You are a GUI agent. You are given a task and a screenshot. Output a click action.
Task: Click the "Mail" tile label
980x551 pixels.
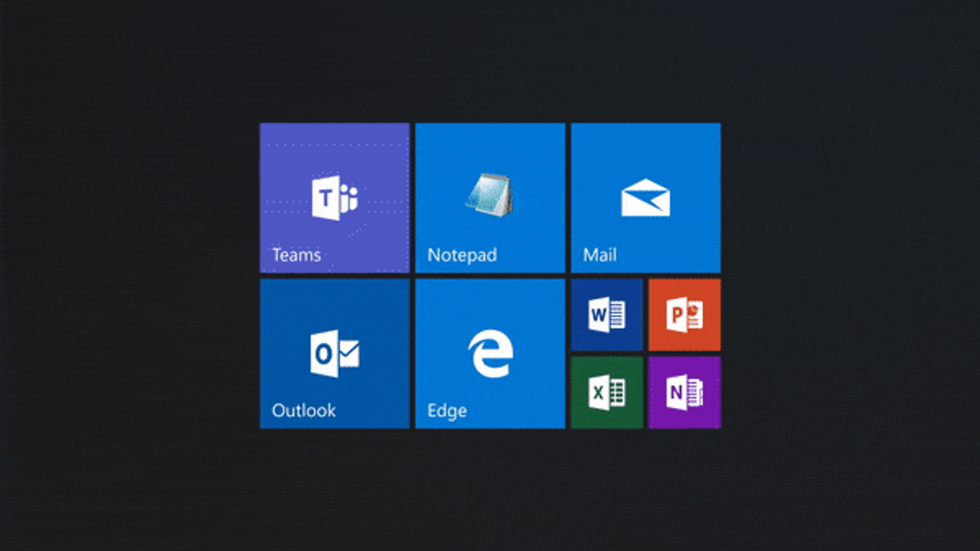[x=600, y=255]
